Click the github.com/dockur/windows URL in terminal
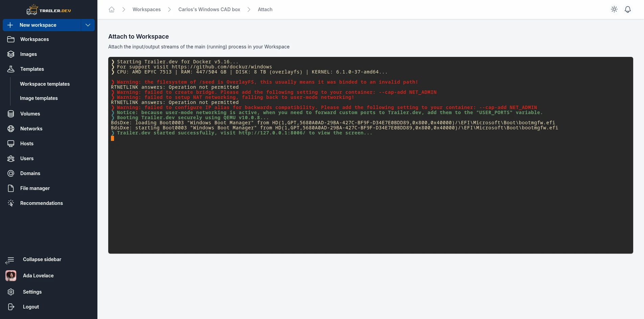644x319 pixels. 222,67
